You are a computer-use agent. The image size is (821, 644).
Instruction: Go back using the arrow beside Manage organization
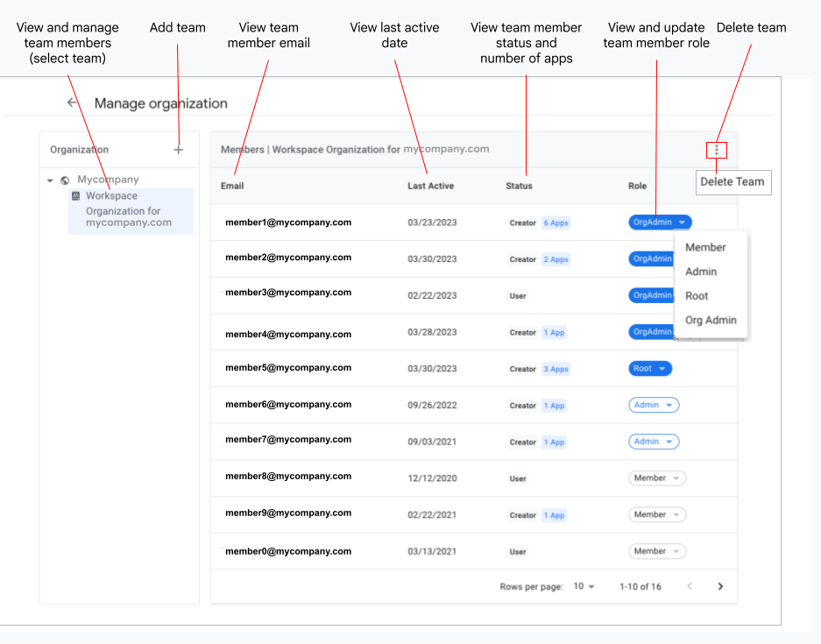72,103
